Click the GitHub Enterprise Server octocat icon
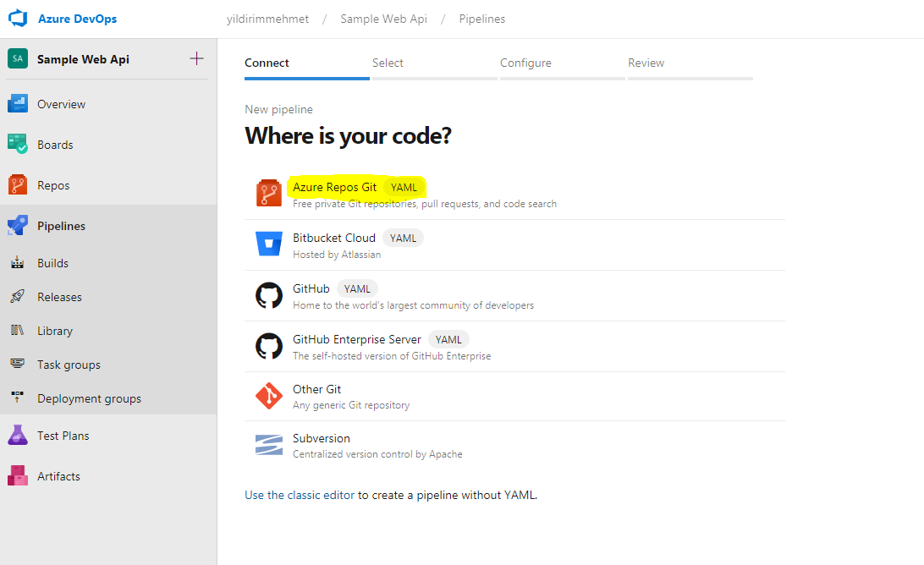Screen dimensions: 924x565 269,346
